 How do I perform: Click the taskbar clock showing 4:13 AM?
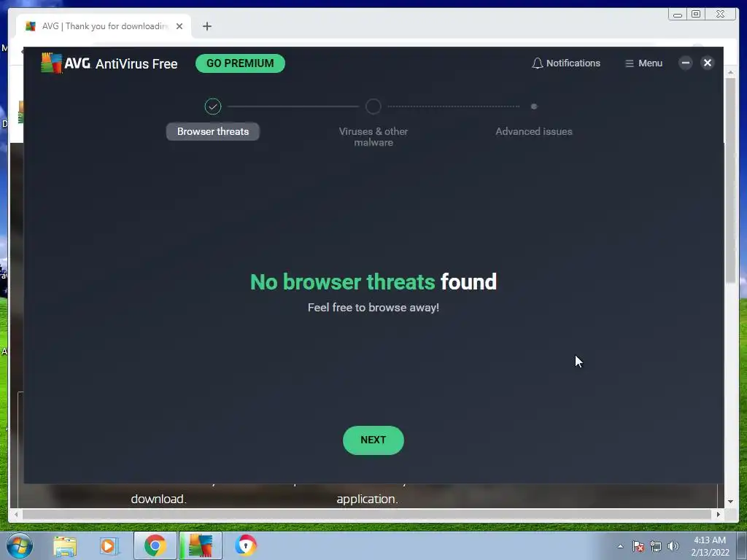710,546
